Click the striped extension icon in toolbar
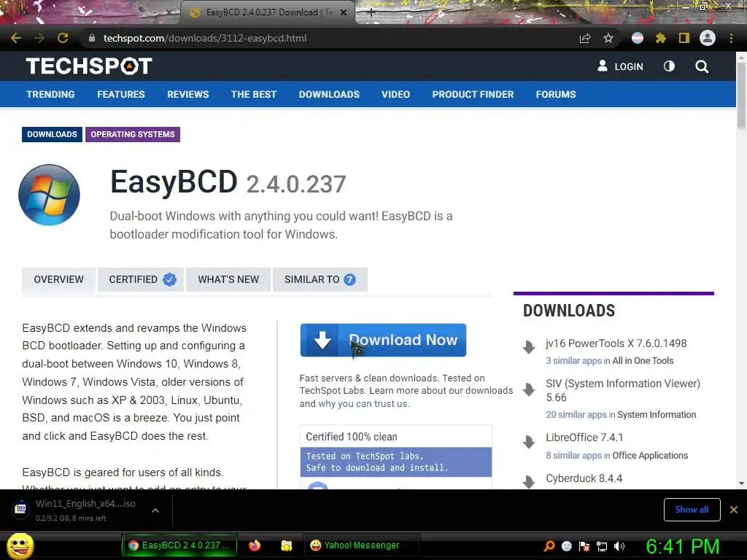747x560 pixels. coord(638,38)
